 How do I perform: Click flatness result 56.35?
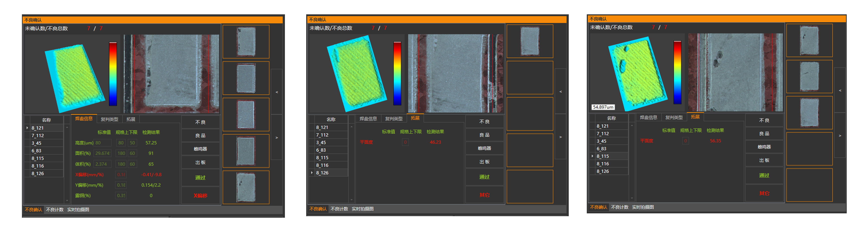(715, 141)
